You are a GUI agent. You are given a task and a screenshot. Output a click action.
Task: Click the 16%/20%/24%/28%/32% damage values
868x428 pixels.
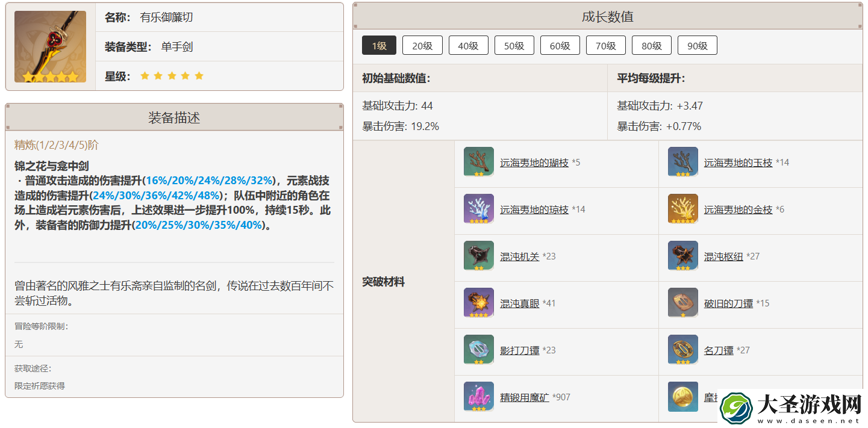[x=209, y=181]
